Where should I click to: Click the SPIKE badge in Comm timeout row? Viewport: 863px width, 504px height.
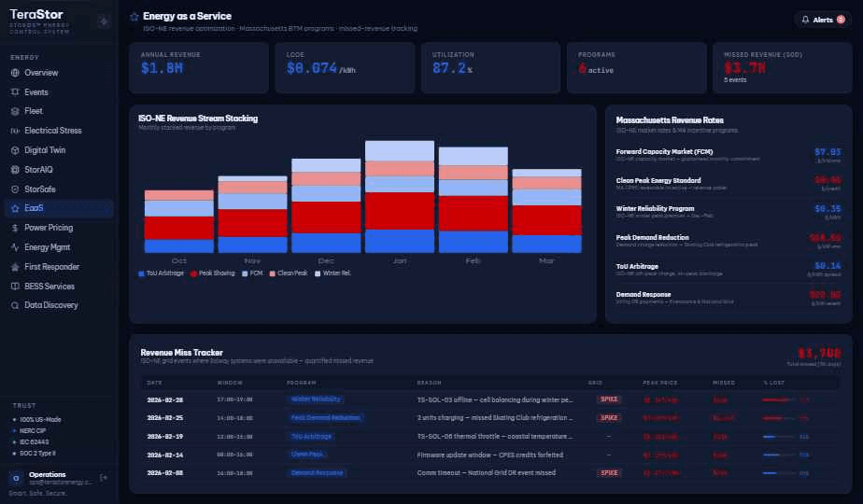point(609,472)
